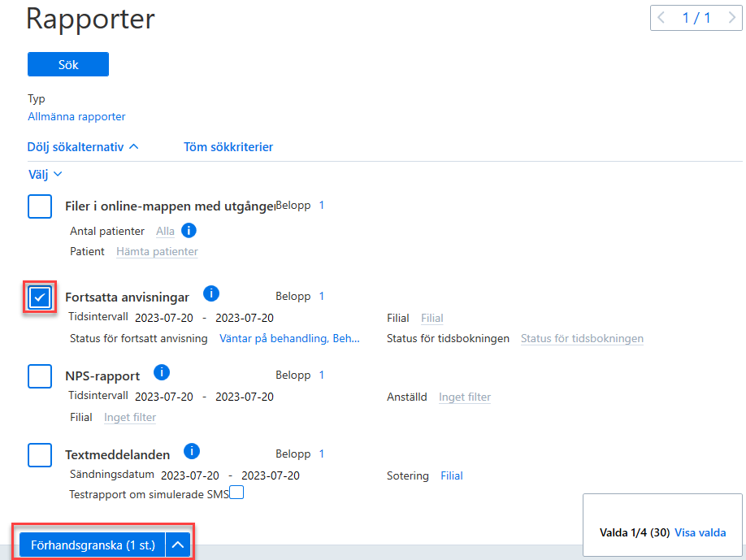Edit Fortsatta anvisningar end date
Image resolution: width=746 pixels, height=560 pixels.
point(245,318)
